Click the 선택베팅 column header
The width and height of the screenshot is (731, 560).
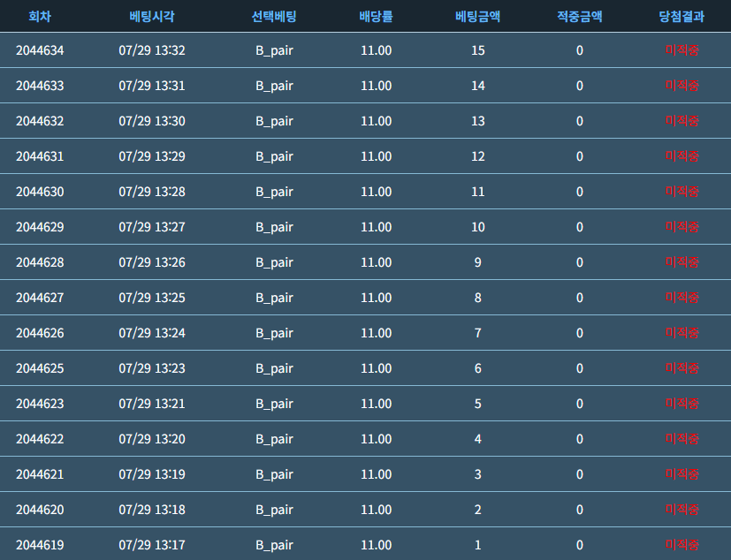pyautogui.click(x=274, y=17)
